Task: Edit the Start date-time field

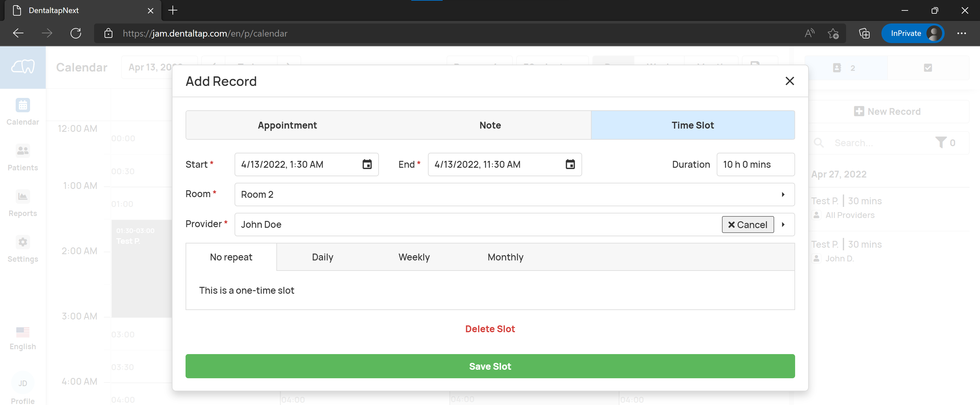Action: coord(306,164)
